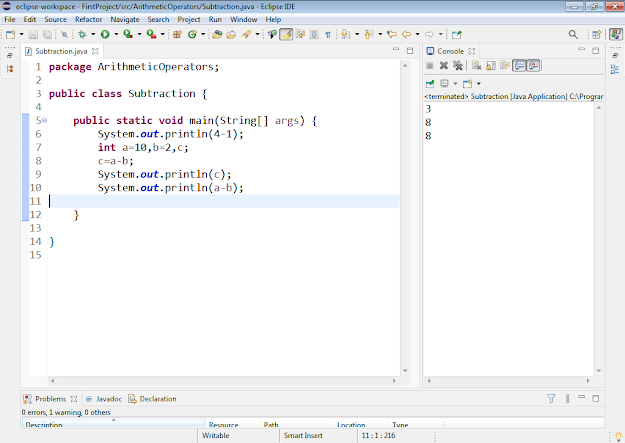The height and width of the screenshot is (443, 625).
Task: Open the File menu
Action: 10,19
